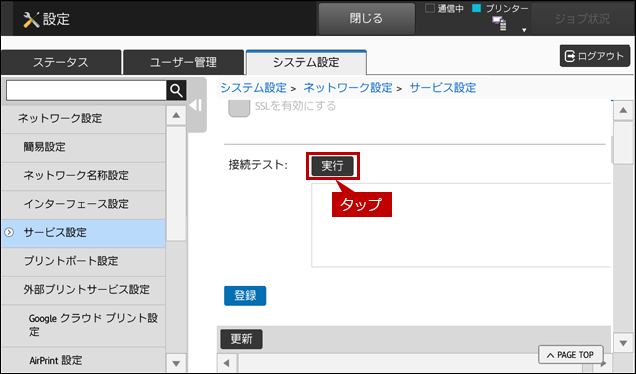This screenshot has height=374, width=636.
Task: Click the settings wrench icon
Action: pos(31,19)
